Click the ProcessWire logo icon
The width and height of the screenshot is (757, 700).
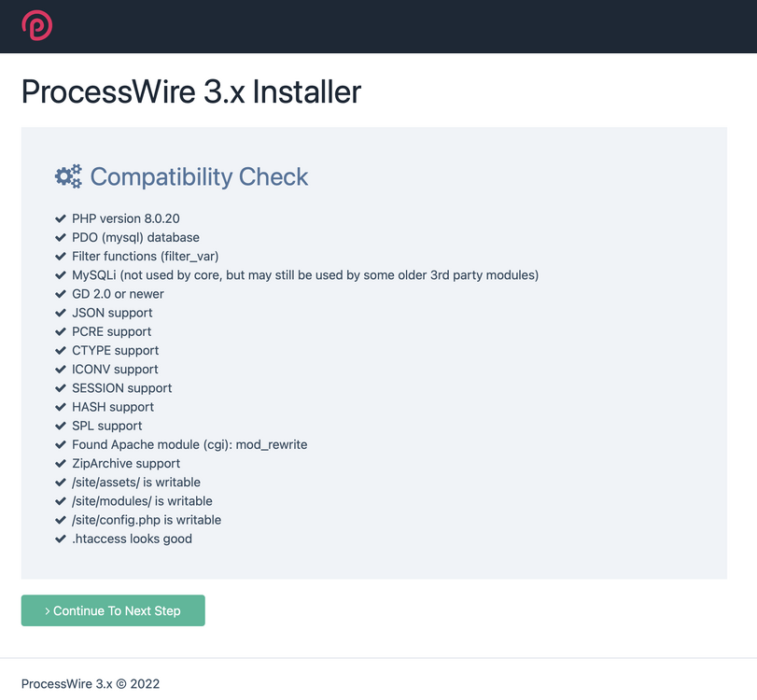[37, 25]
